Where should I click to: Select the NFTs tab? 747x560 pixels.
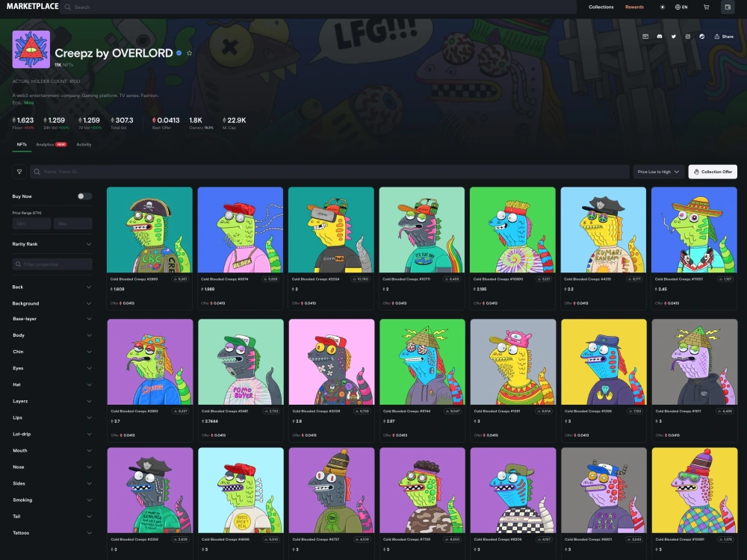click(x=22, y=145)
